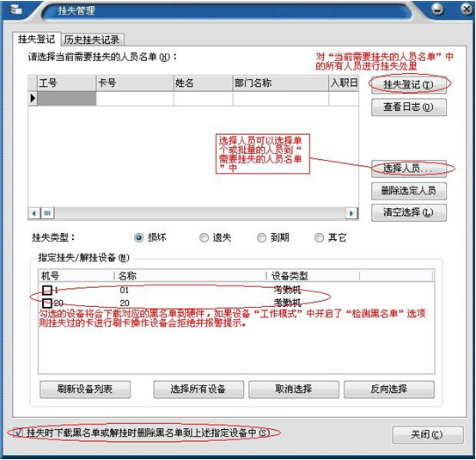Image resolution: width=476 pixels, height=460 pixels.
Task: Check device 20 in the device list
Action: tap(47, 303)
